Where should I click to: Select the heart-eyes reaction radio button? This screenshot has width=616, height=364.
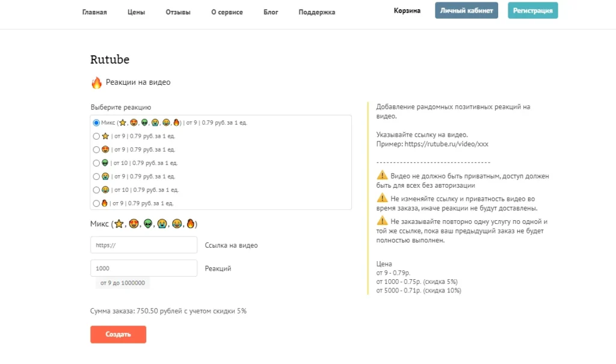[96, 149]
